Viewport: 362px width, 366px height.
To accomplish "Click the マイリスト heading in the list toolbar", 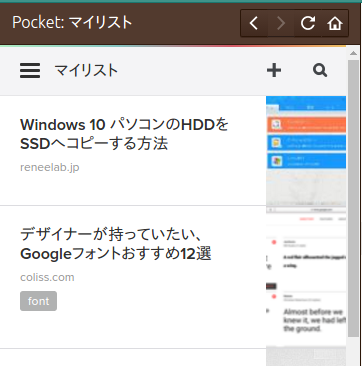I will click(x=86, y=71).
